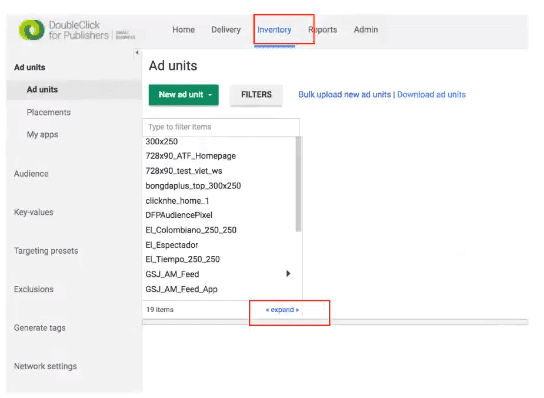Open the New ad unit dropdown
Screen dimensions: 544x398
[x=184, y=95]
